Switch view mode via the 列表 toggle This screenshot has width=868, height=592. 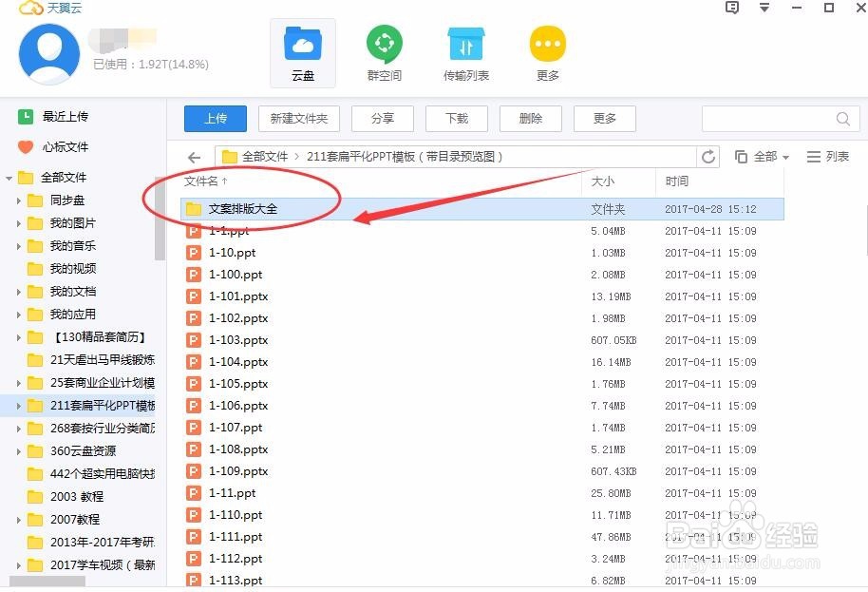(x=827, y=156)
